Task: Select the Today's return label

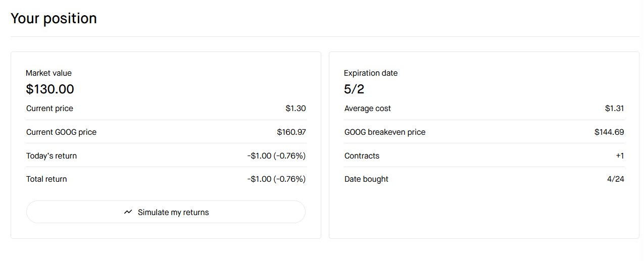Action: click(x=52, y=156)
